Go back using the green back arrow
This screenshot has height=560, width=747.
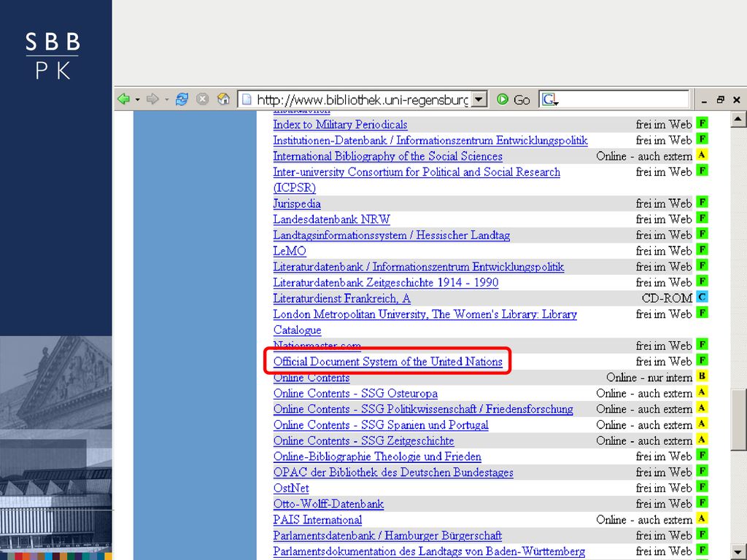point(124,99)
